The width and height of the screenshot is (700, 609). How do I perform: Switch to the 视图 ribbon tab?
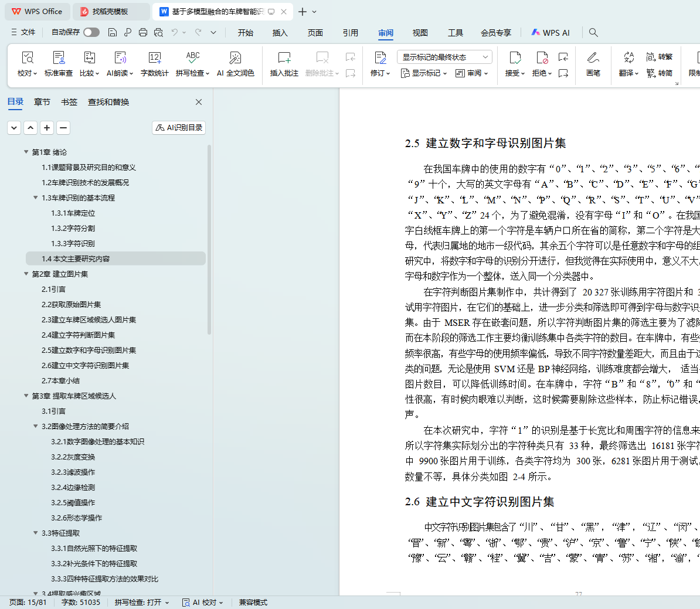[x=420, y=33]
